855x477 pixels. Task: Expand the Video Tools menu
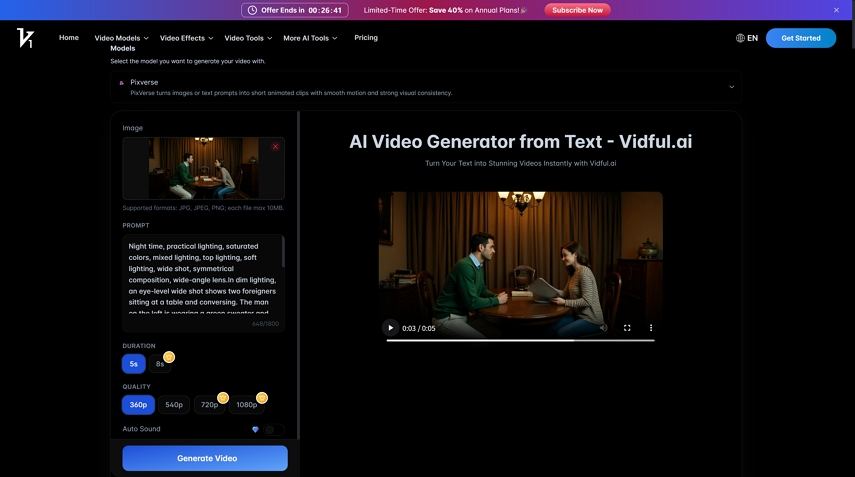click(x=248, y=38)
